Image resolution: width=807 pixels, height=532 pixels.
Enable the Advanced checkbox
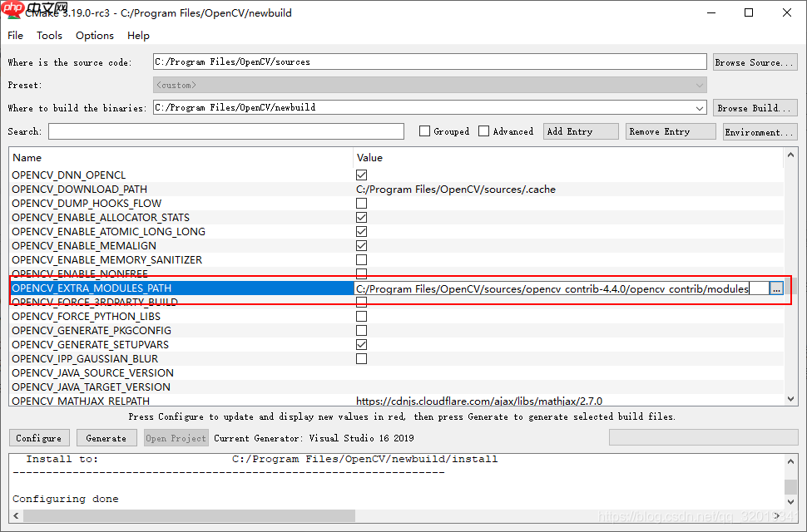click(x=484, y=131)
